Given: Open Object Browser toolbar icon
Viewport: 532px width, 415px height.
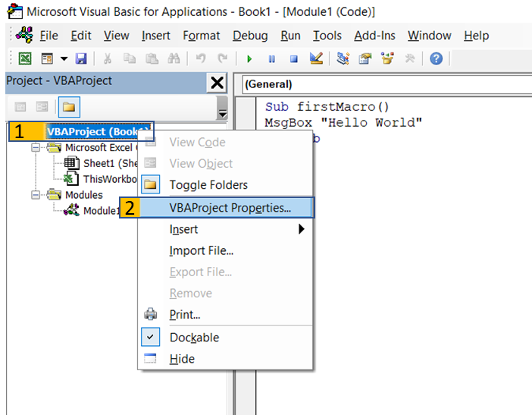Looking at the screenshot, I should tap(387, 58).
